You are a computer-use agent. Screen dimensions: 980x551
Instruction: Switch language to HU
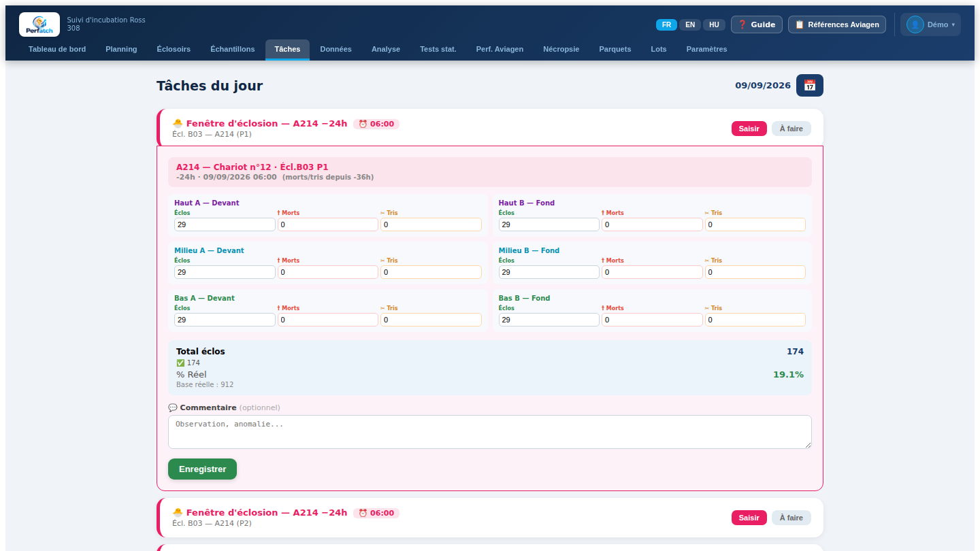(714, 24)
